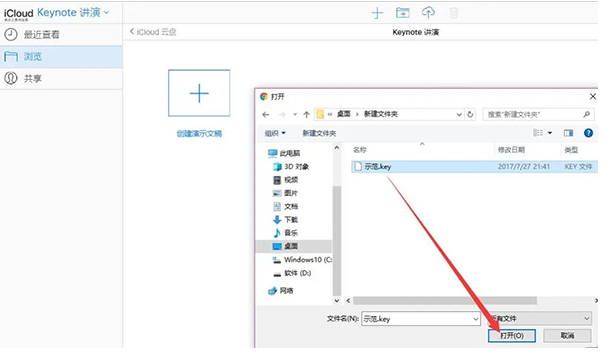Click the navigation tree scroll up arrow
This screenshot has height=361, width=607.
coord(336,148)
